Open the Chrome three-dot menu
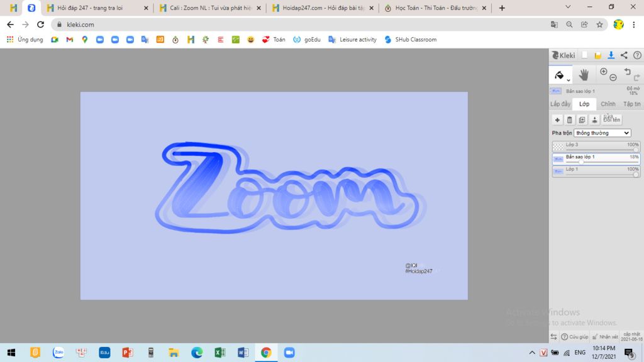644x362 pixels. [x=634, y=25]
